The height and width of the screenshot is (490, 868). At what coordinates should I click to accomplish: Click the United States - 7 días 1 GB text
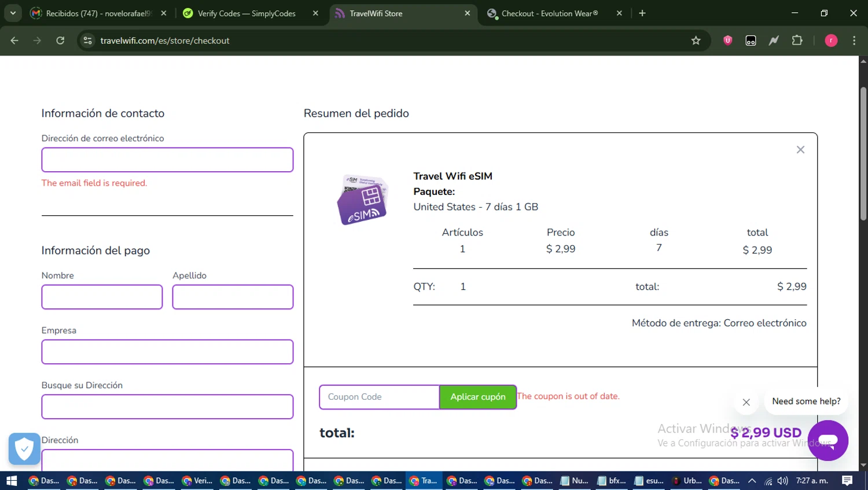pos(476,207)
